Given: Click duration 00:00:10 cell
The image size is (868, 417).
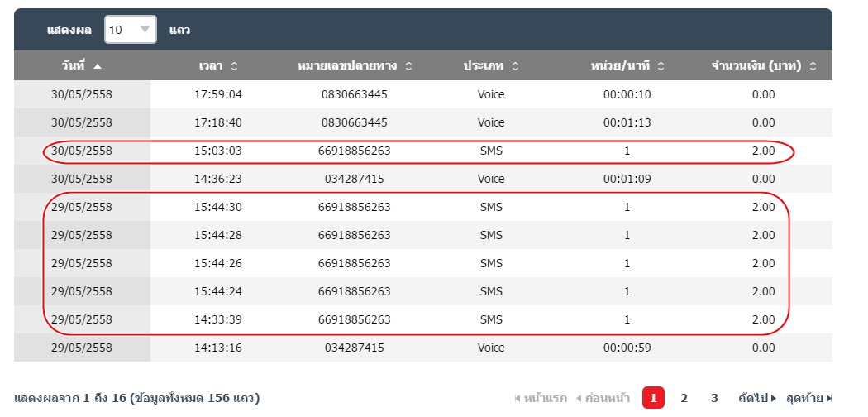Looking at the screenshot, I should [627, 94].
